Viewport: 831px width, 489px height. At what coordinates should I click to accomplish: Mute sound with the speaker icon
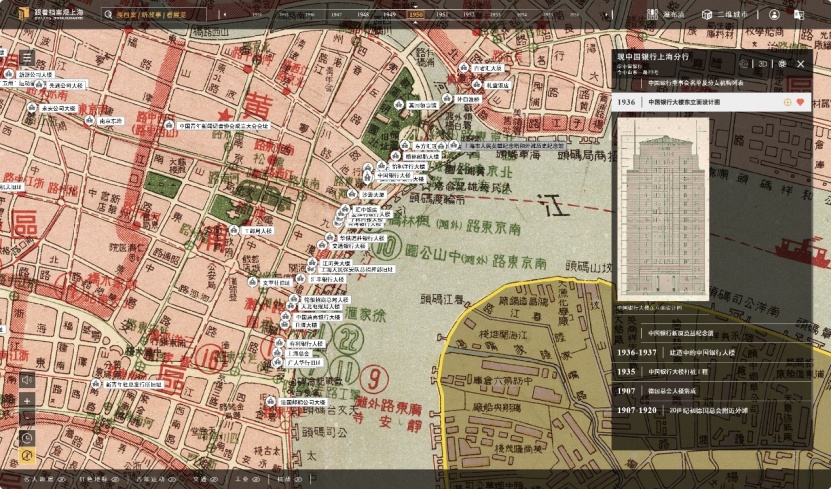[27, 380]
